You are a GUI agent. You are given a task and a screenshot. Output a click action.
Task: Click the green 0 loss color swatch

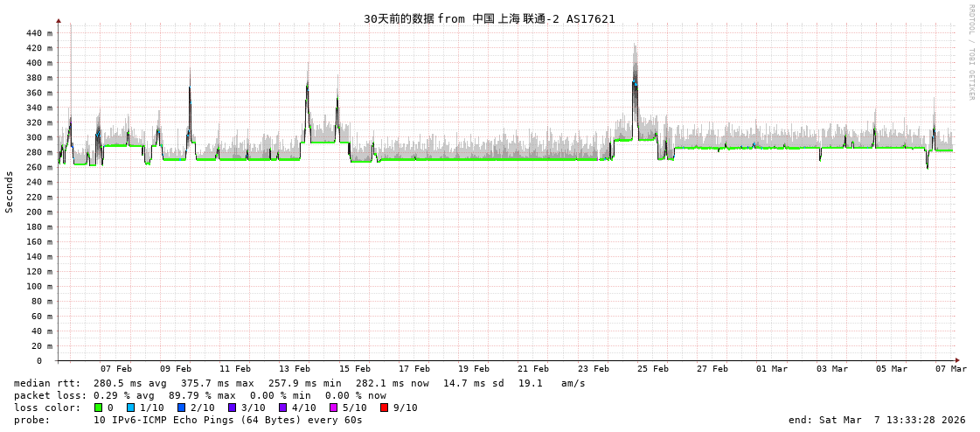pos(99,408)
